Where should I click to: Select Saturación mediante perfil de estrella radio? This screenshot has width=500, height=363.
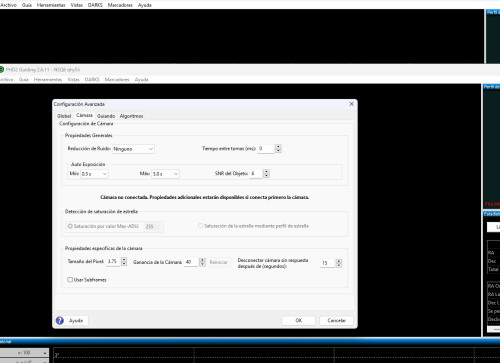[x=200, y=226]
